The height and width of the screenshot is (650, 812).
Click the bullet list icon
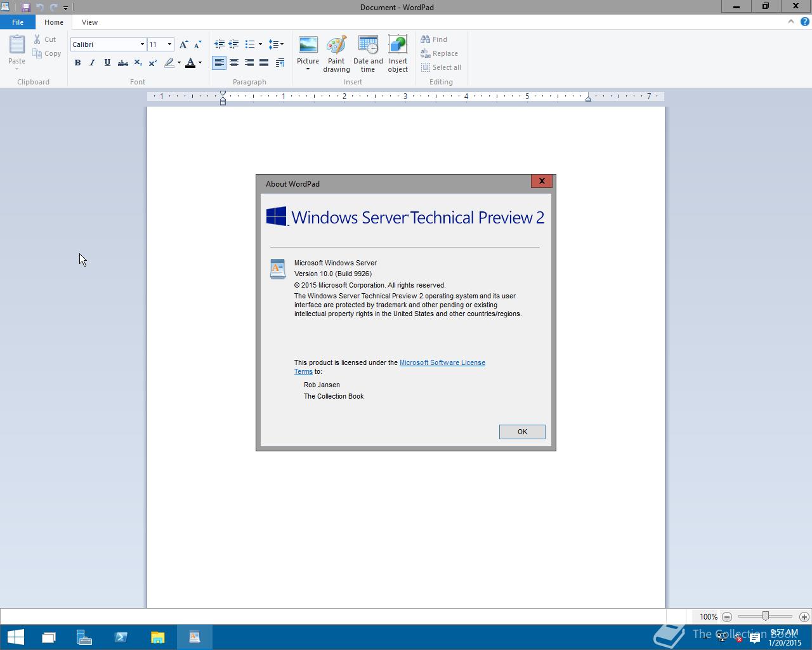(249, 44)
